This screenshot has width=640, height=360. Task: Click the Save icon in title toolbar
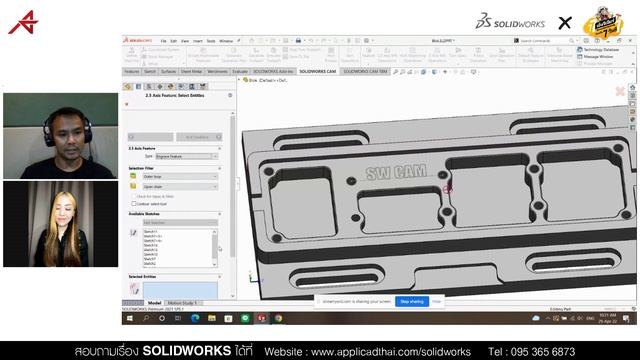coord(286,40)
